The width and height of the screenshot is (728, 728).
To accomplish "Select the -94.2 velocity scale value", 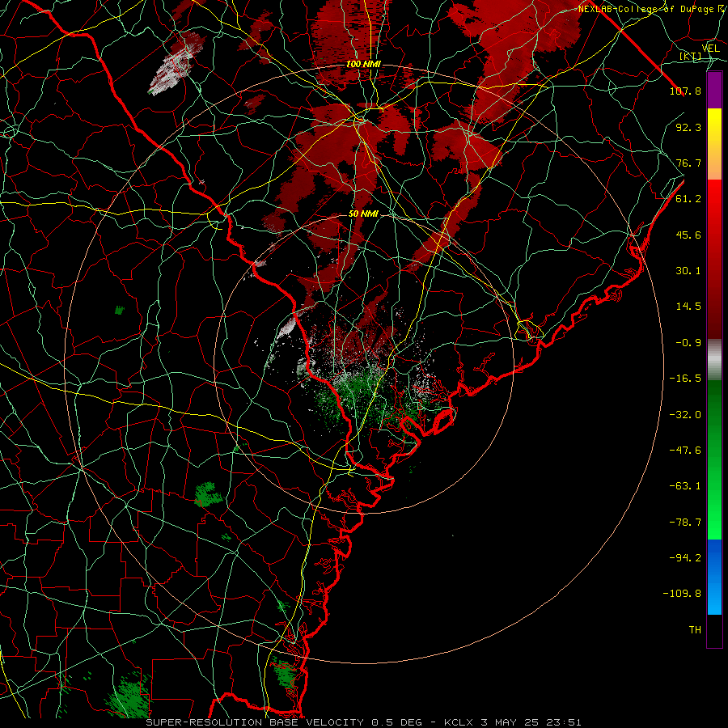I will coord(685,558).
